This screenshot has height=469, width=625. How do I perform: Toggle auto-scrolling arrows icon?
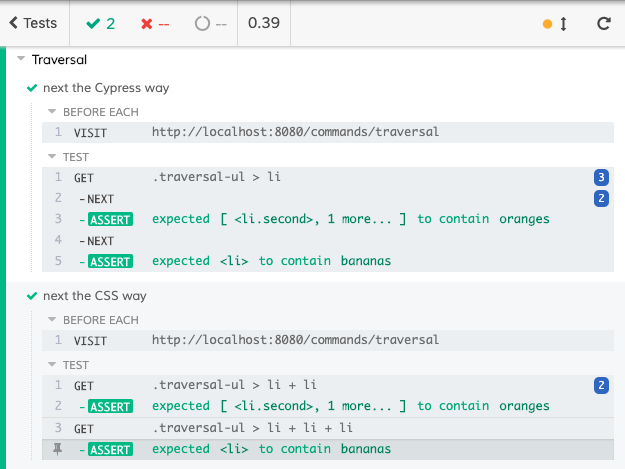pyautogui.click(x=563, y=24)
